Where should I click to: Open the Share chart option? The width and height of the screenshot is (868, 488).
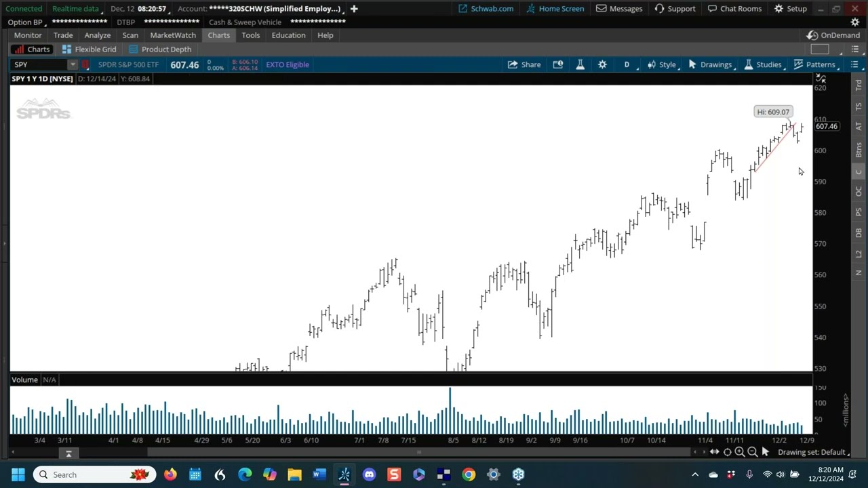click(524, 64)
